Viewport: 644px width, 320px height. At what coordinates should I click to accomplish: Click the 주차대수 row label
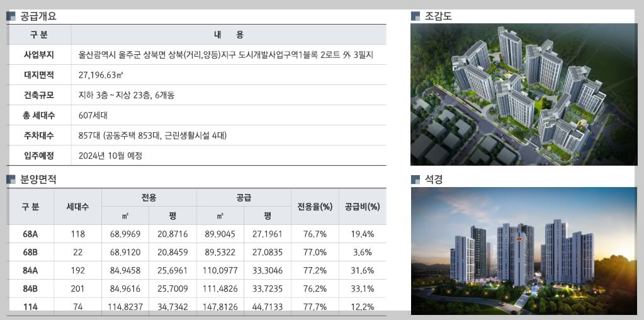pyautogui.click(x=39, y=135)
